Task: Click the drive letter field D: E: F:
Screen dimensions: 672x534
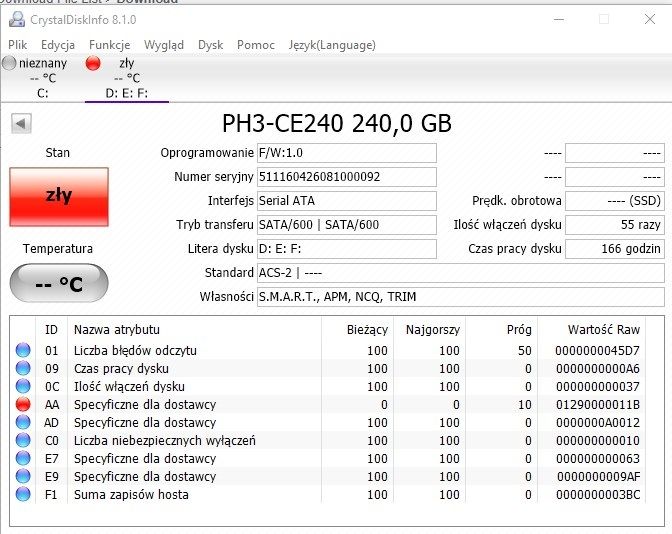Action: [347, 249]
